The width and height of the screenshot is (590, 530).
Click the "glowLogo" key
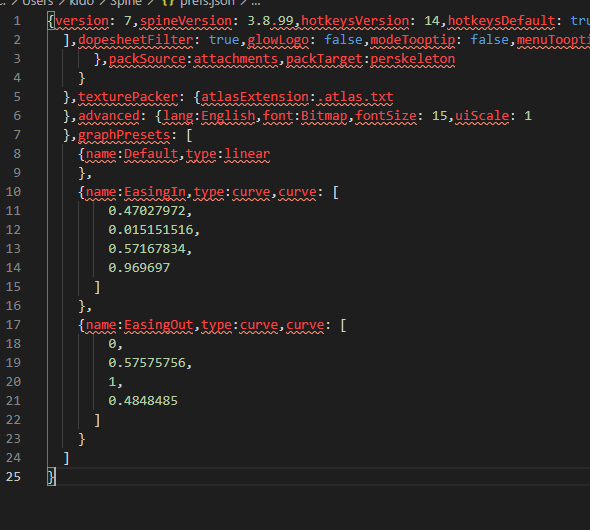278,39
